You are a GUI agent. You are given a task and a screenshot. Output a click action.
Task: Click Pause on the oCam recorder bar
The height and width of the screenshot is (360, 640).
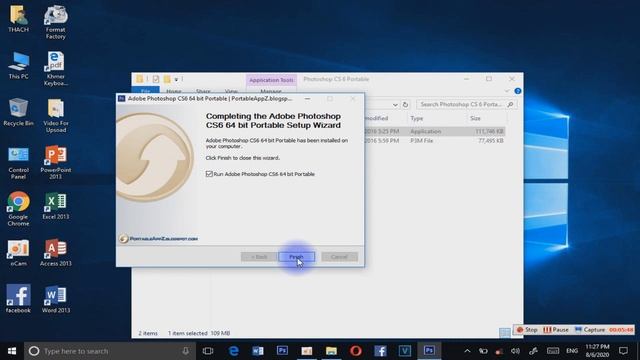pos(556,330)
